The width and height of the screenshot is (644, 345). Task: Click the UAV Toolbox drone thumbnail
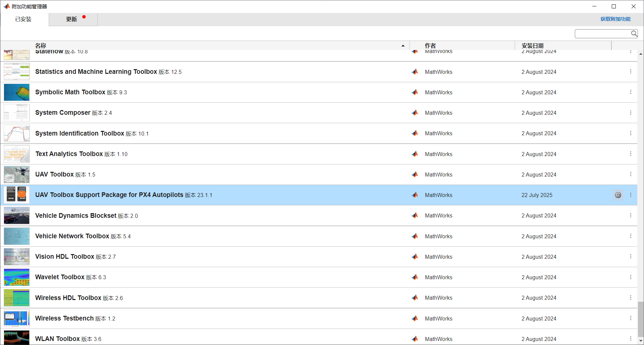(x=16, y=175)
